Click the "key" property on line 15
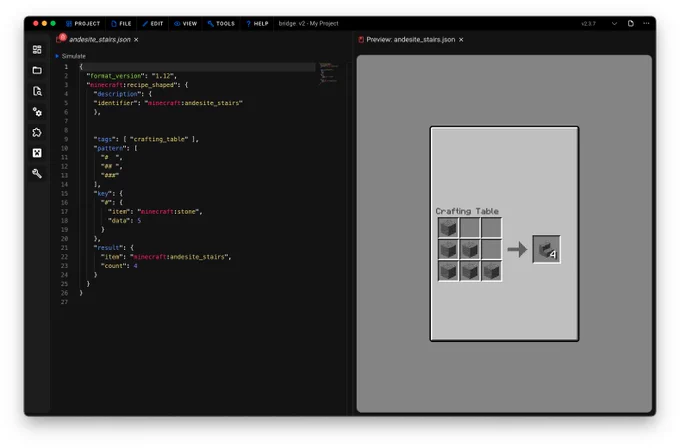The height and width of the screenshot is (448, 680). tap(104, 193)
